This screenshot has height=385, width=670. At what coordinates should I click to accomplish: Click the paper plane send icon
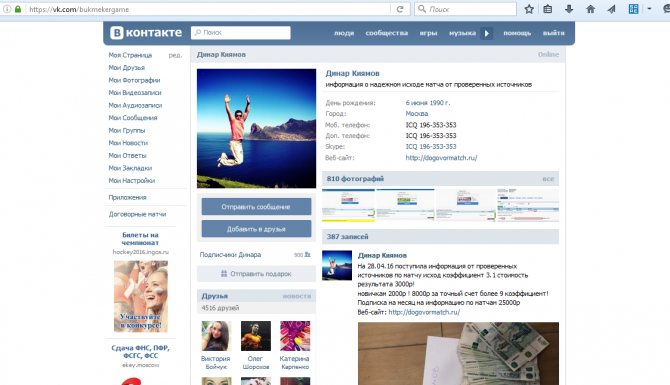coord(611,9)
